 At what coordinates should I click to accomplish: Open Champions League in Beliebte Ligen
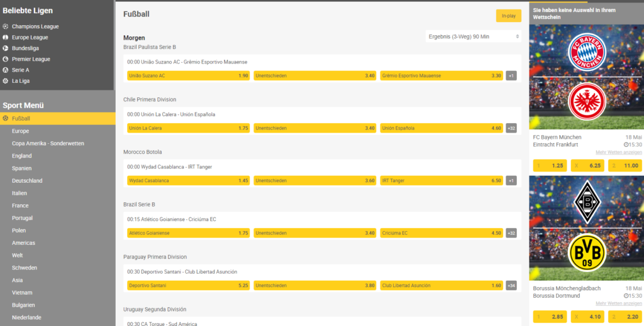point(35,26)
